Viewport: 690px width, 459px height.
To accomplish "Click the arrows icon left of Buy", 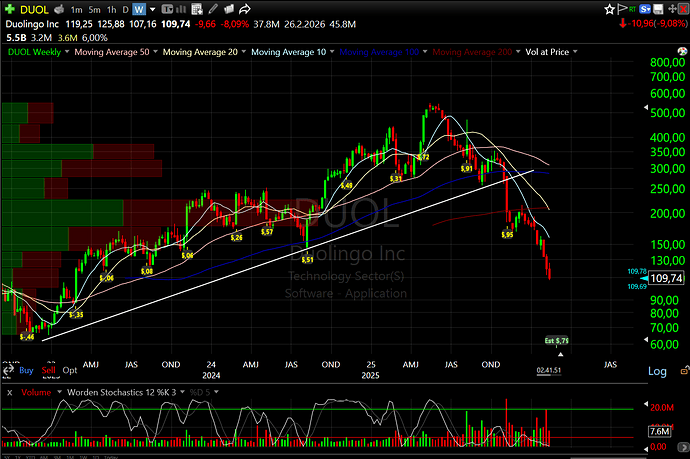I will point(7,371).
